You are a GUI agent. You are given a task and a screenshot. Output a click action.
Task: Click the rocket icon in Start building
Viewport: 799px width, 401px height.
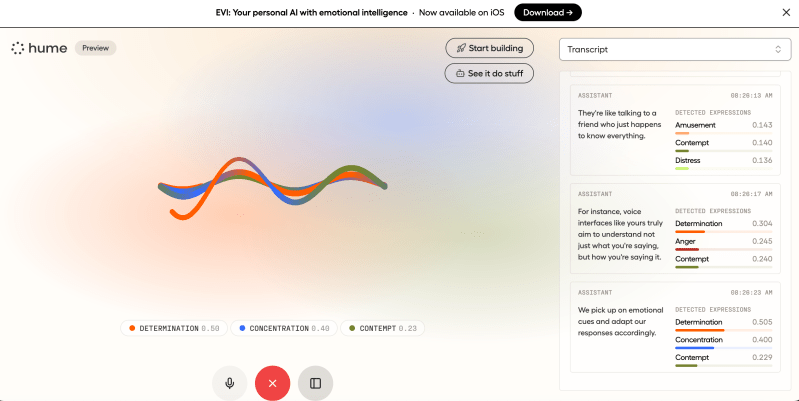pos(461,48)
